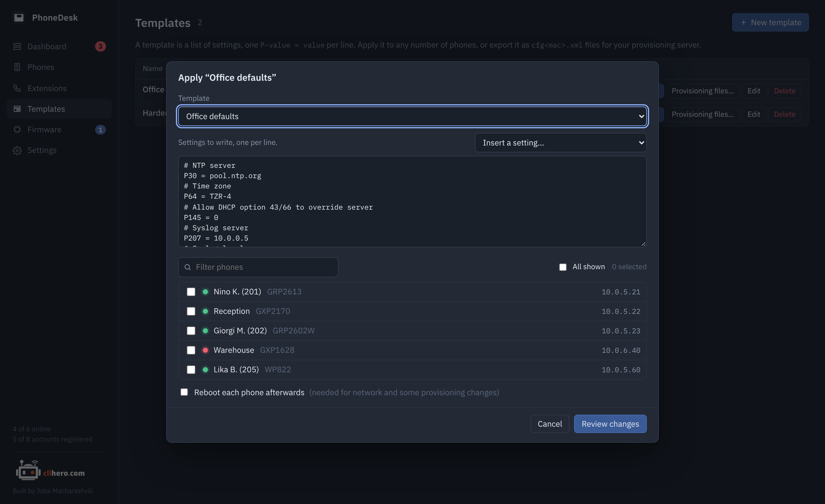Tick the Lika B. (205) checkbox
Screen dimensions: 825x504
[x=191, y=369]
